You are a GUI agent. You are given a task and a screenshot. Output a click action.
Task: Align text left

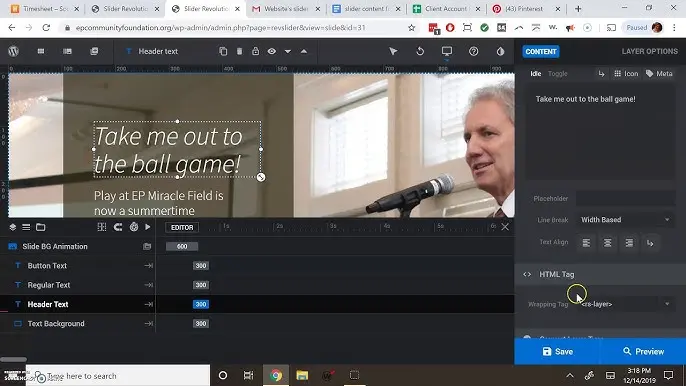(x=586, y=242)
